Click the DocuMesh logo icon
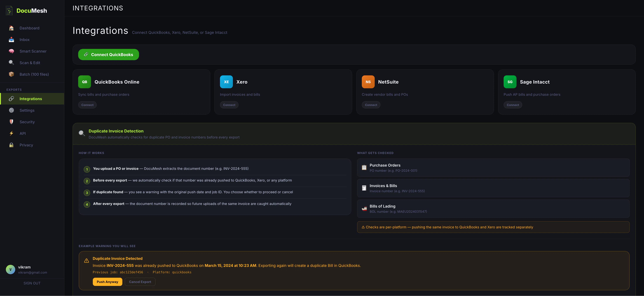 (x=9, y=11)
